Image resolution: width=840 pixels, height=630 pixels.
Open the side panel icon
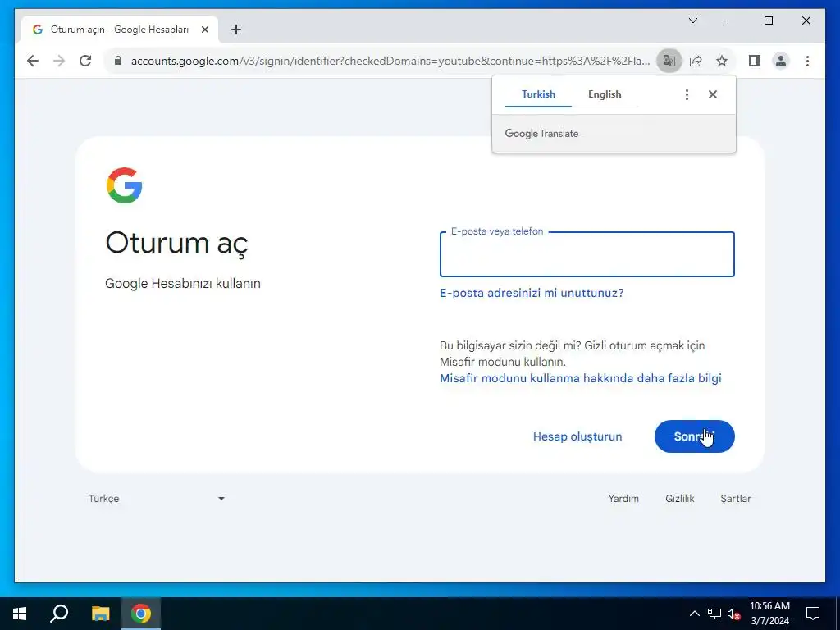coord(755,61)
